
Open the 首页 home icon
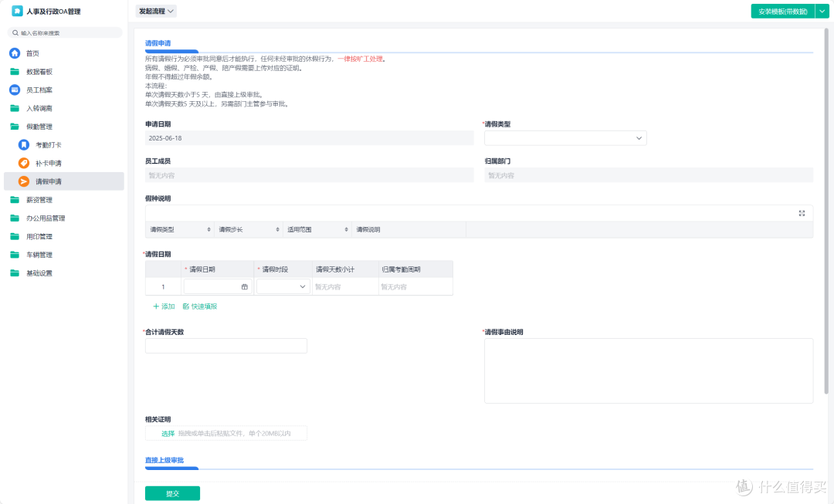(x=15, y=53)
